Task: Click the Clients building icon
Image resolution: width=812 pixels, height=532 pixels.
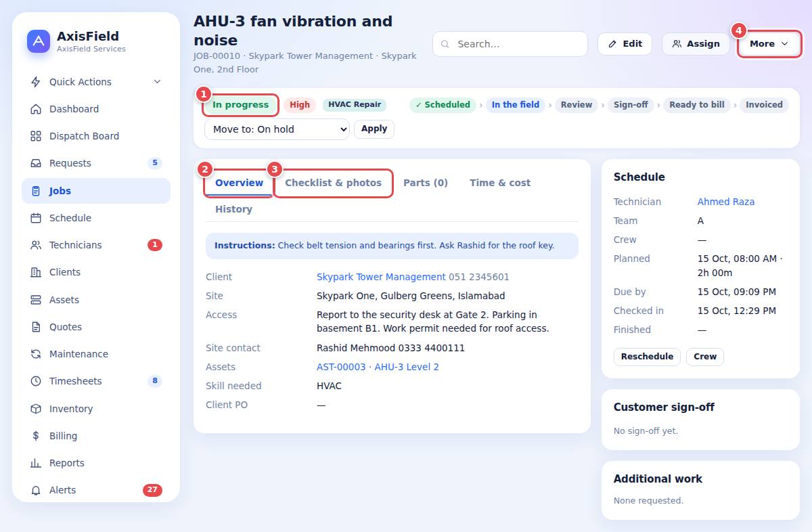Action: pos(36,272)
